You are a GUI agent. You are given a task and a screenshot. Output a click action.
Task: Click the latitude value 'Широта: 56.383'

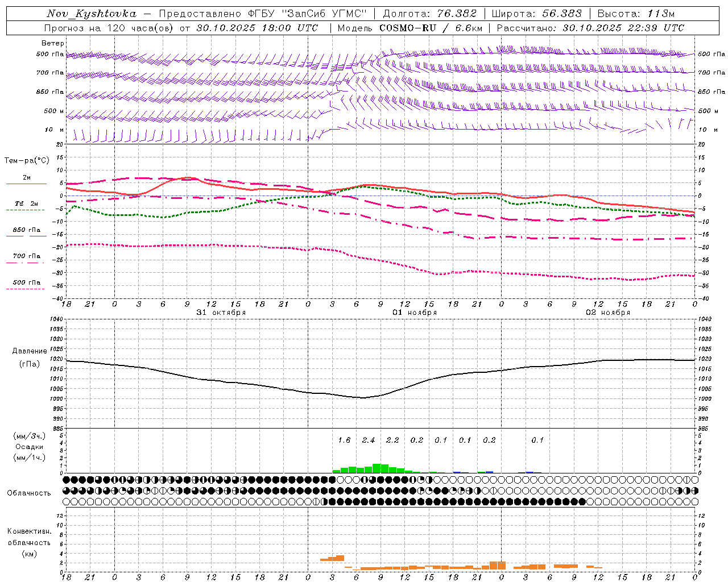click(x=536, y=14)
